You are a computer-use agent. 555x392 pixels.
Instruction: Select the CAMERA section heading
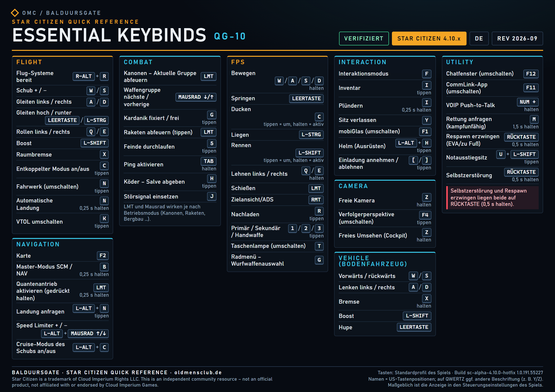(x=353, y=186)
